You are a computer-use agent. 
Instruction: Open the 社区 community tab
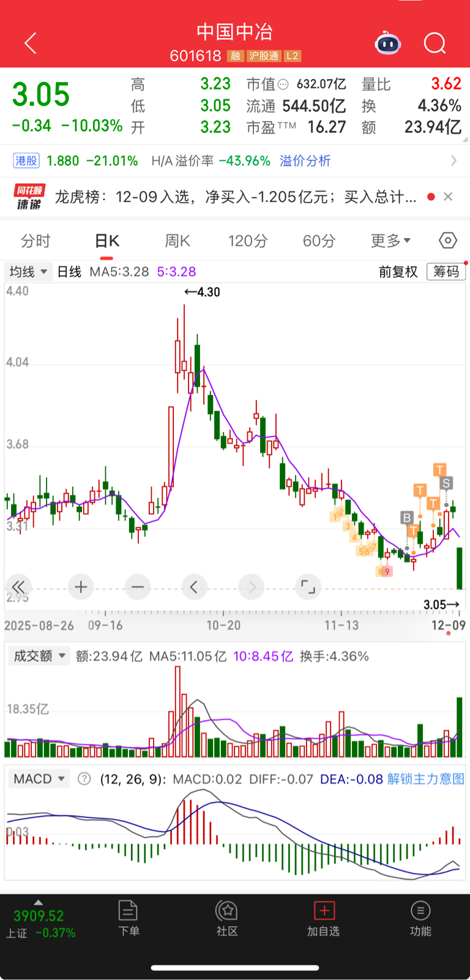coord(227,919)
